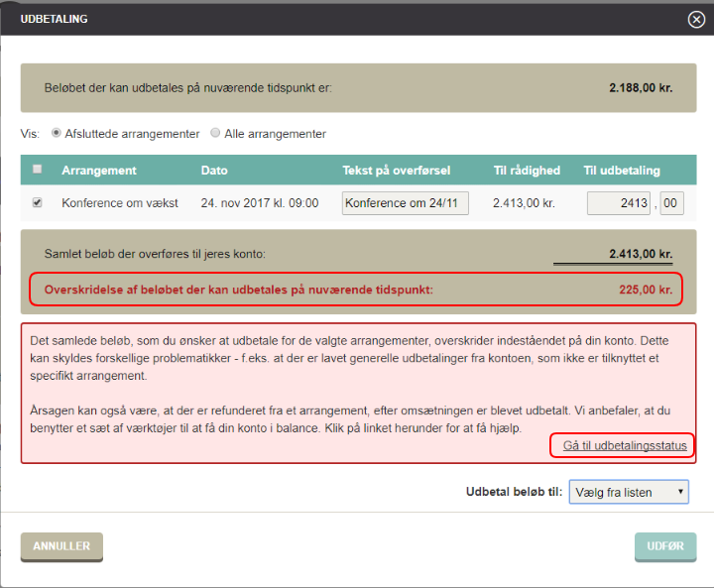714x588 pixels.
Task: Click the Overskridelse af beløbet warning text
Action: [239, 290]
